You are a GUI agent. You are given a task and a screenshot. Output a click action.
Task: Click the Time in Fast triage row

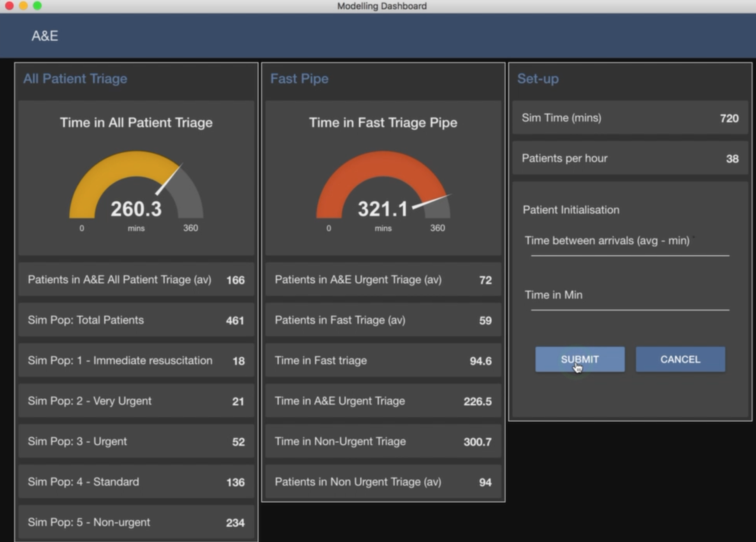383,361
